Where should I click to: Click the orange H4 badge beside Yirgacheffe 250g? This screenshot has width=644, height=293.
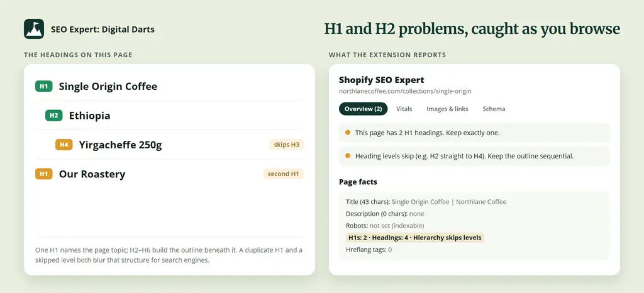pos(64,145)
